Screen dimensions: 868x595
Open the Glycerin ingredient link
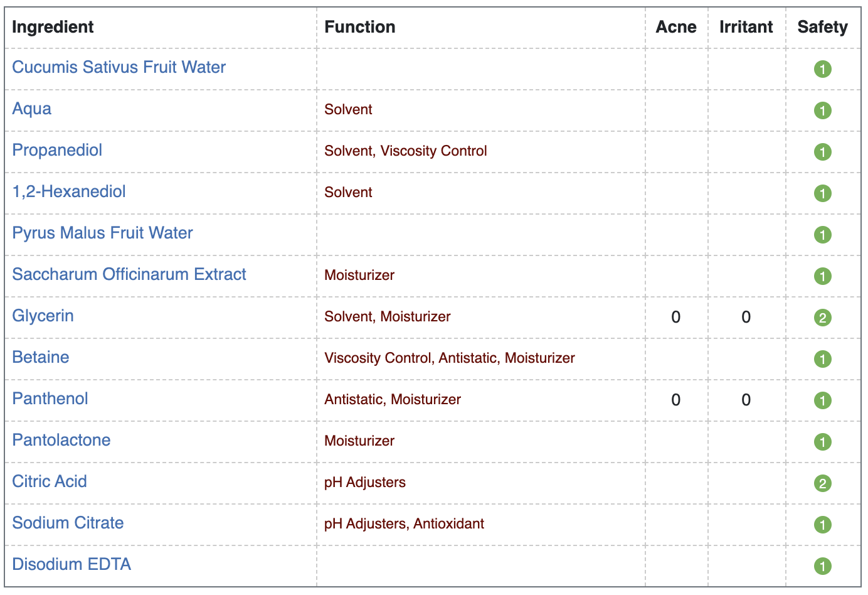pos(43,316)
